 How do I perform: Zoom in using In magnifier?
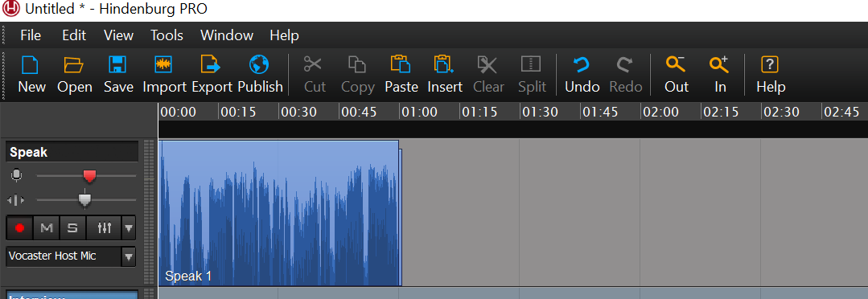[x=719, y=65]
